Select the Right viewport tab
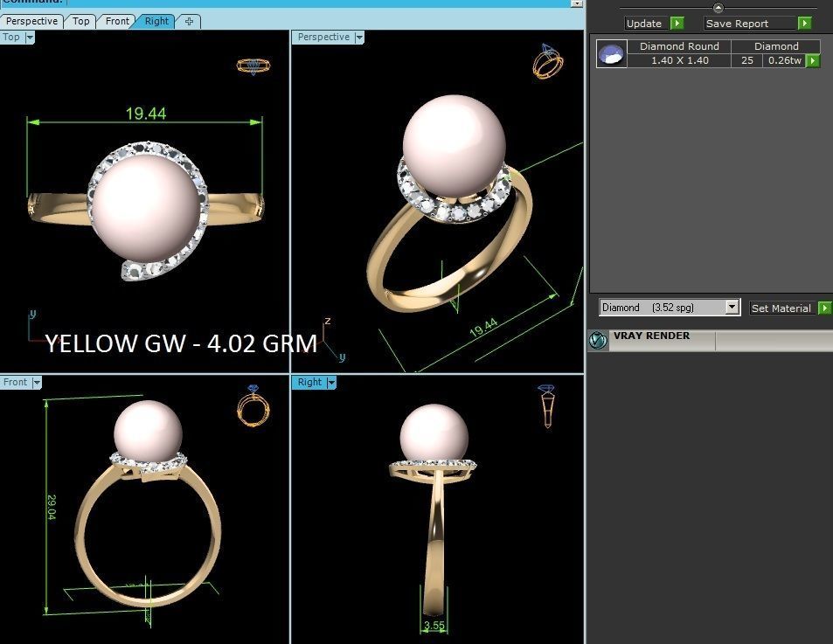Image resolution: width=833 pixels, height=644 pixels. (x=156, y=21)
